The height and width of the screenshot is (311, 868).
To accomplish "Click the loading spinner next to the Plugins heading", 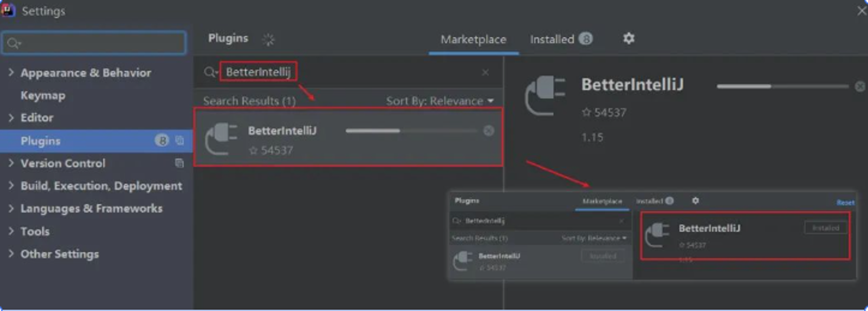I will [269, 40].
